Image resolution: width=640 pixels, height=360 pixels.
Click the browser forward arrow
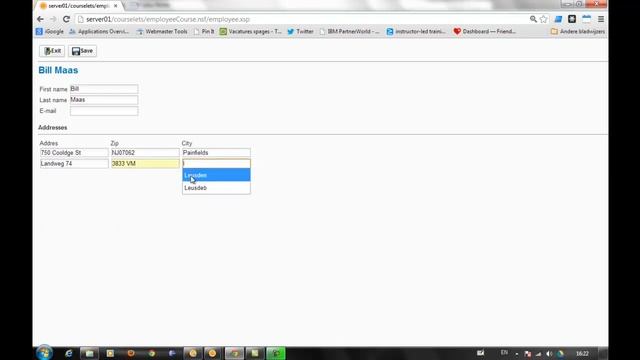coord(53,19)
